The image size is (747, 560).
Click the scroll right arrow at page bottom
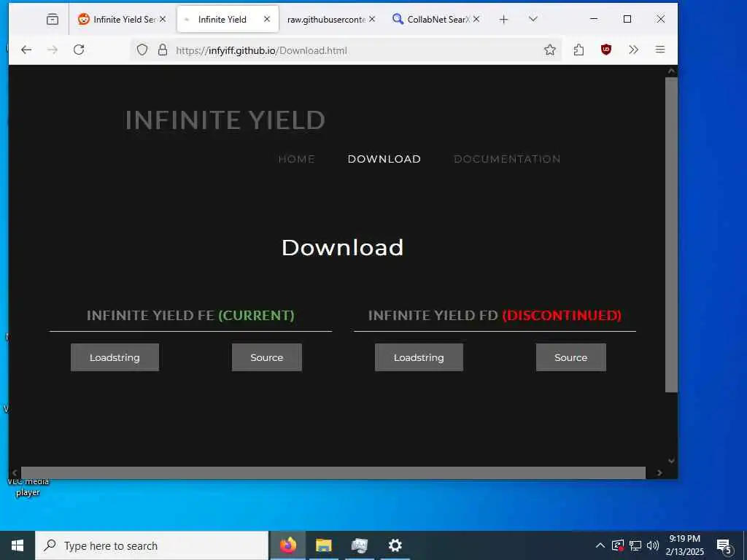point(659,472)
